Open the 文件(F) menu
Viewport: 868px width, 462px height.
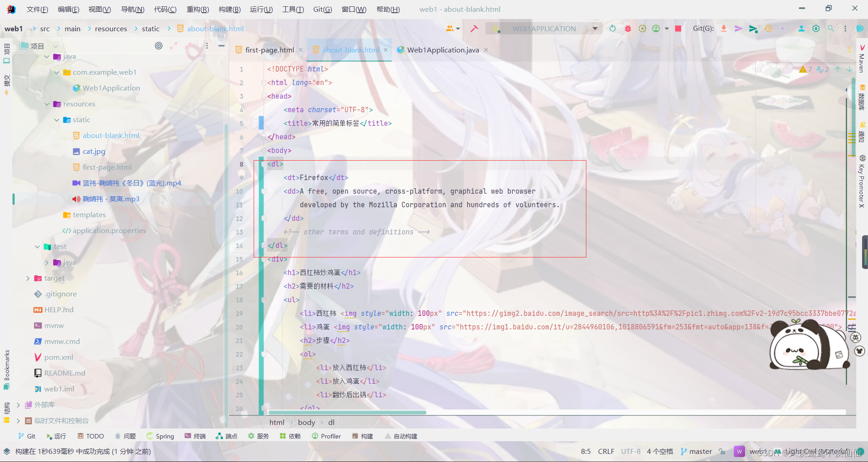point(37,9)
